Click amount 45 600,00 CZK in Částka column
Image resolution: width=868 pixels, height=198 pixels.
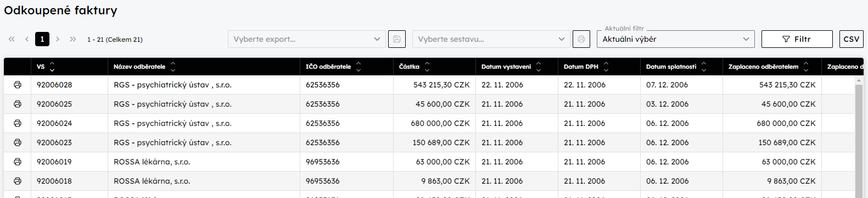click(x=443, y=104)
